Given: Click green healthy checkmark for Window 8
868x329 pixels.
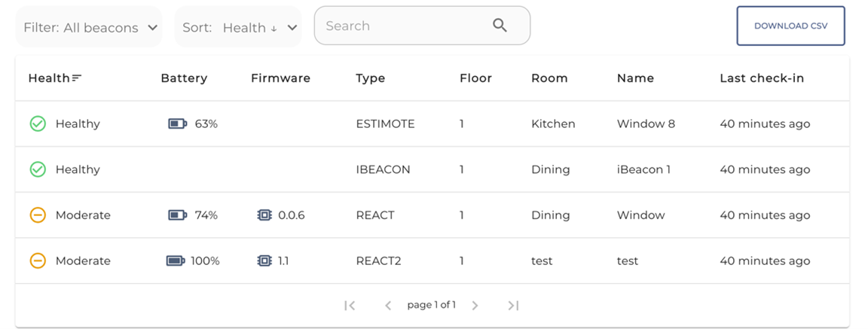Looking at the screenshot, I should coord(38,124).
